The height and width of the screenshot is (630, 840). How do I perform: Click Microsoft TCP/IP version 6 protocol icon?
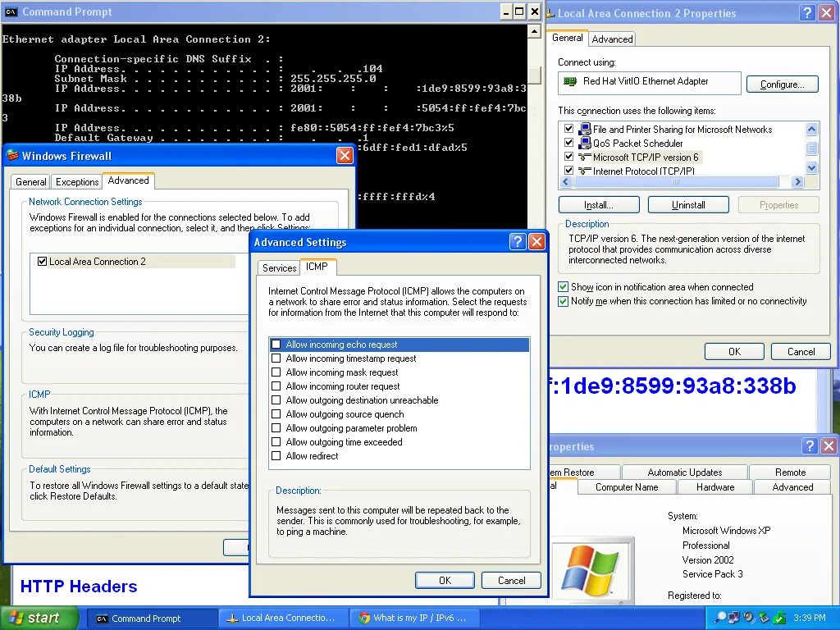(584, 157)
